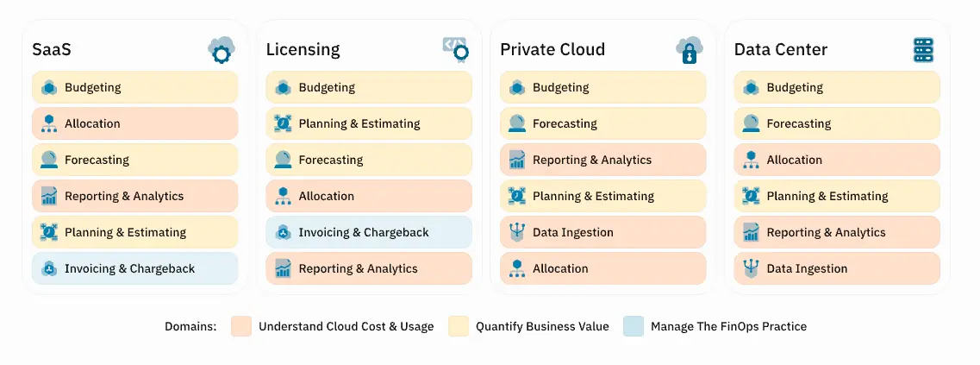
Task: Choose Data Ingestion in Data Center card
Action: tap(837, 268)
